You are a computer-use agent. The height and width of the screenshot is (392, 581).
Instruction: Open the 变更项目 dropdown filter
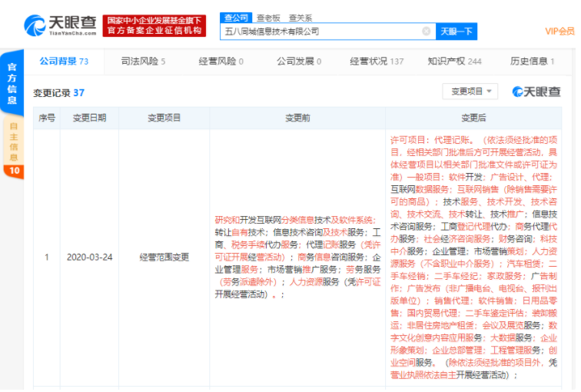click(x=470, y=91)
